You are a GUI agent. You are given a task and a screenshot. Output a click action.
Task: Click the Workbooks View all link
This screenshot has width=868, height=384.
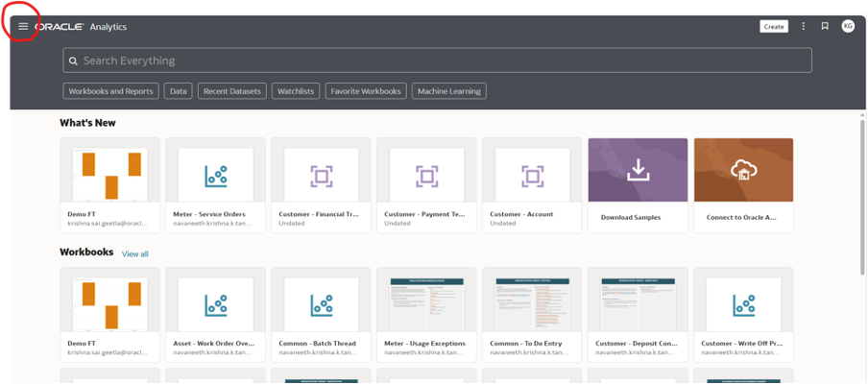(135, 254)
